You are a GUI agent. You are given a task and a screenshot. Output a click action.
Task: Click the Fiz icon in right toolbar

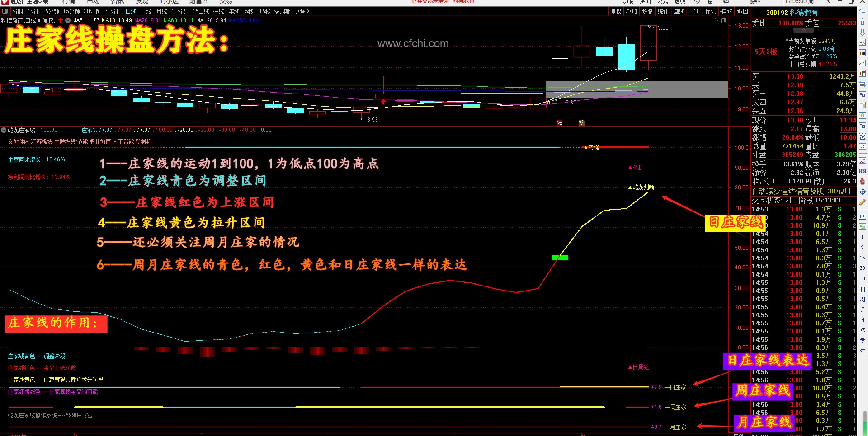tap(863, 126)
